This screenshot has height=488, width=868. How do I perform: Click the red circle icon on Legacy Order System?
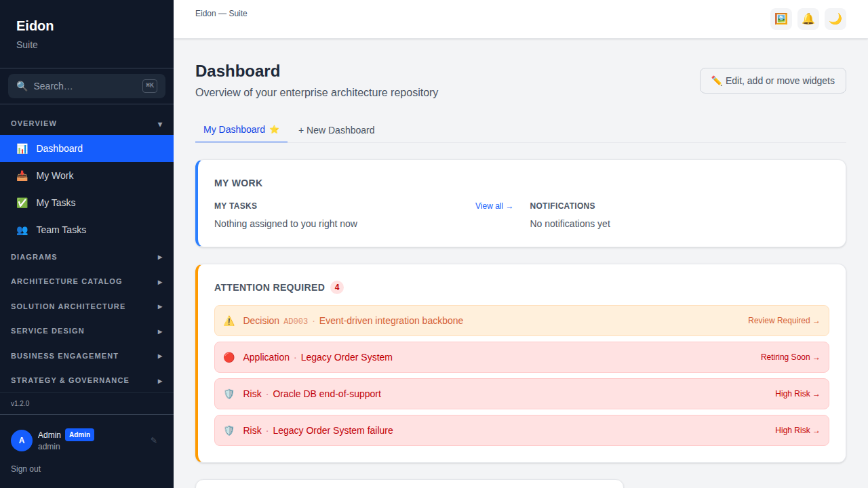pos(229,357)
